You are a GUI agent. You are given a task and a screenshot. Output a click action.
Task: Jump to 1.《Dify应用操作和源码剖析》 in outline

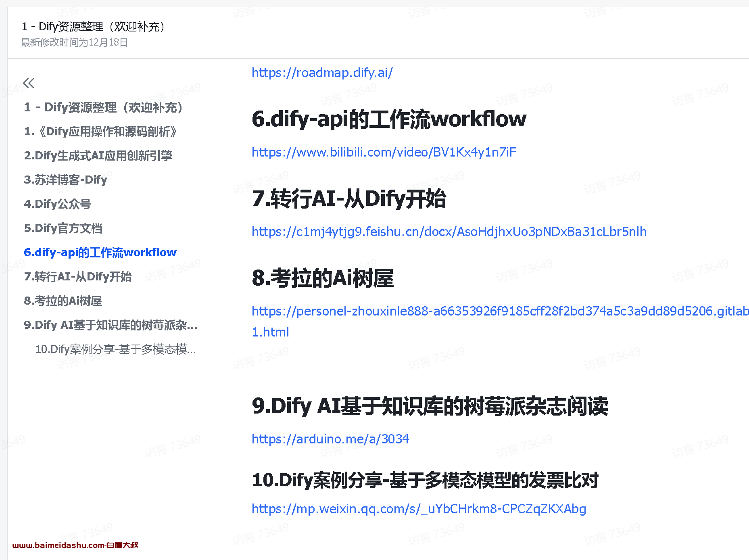tap(100, 132)
